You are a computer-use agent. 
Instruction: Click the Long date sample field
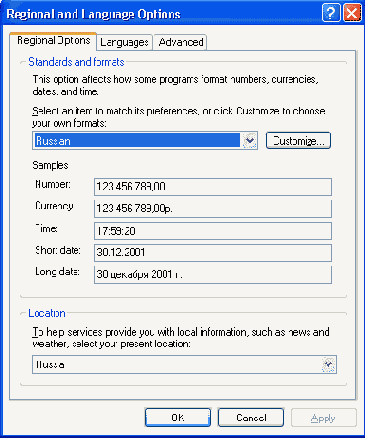coord(213,275)
